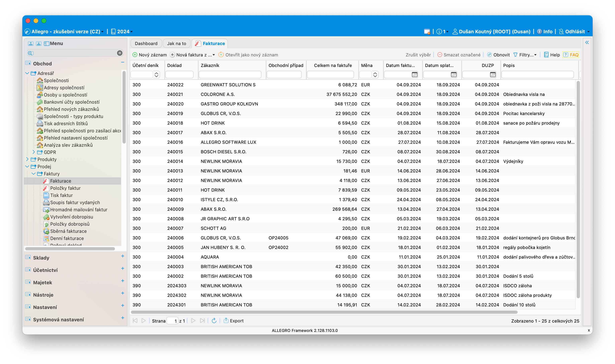This screenshot has width=615, height=364.
Task: Open Sběrná fakturace in the menu tree
Action: [68, 231]
